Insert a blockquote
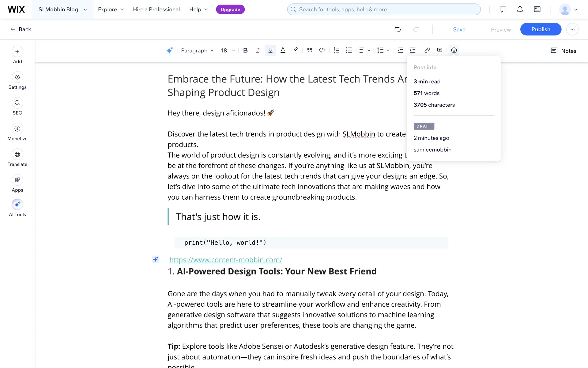Image resolution: width=588 pixels, height=368 pixels. click(x=310, y=50)
